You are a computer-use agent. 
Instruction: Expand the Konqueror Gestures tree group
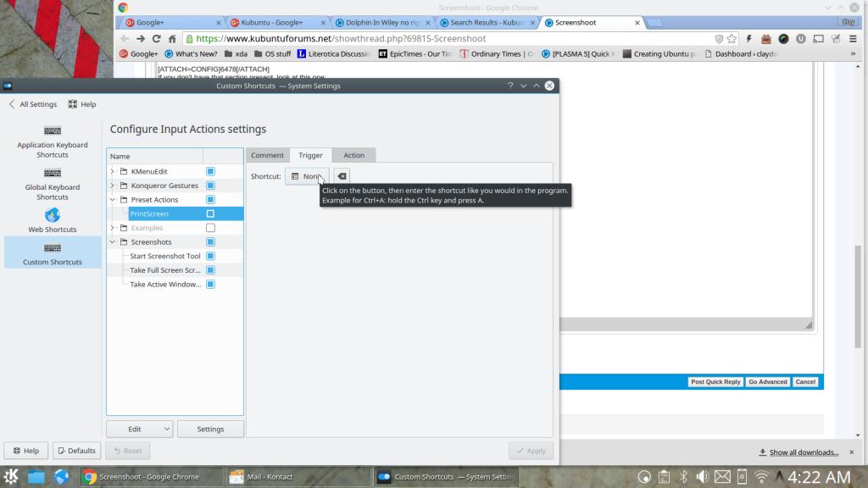click(x=112, y=186)
